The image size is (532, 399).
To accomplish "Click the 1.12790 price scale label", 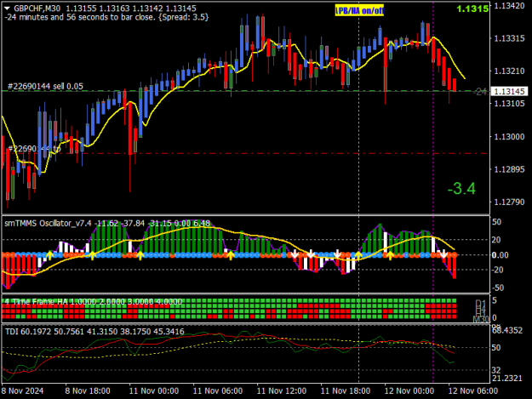I will pos(509,202).
